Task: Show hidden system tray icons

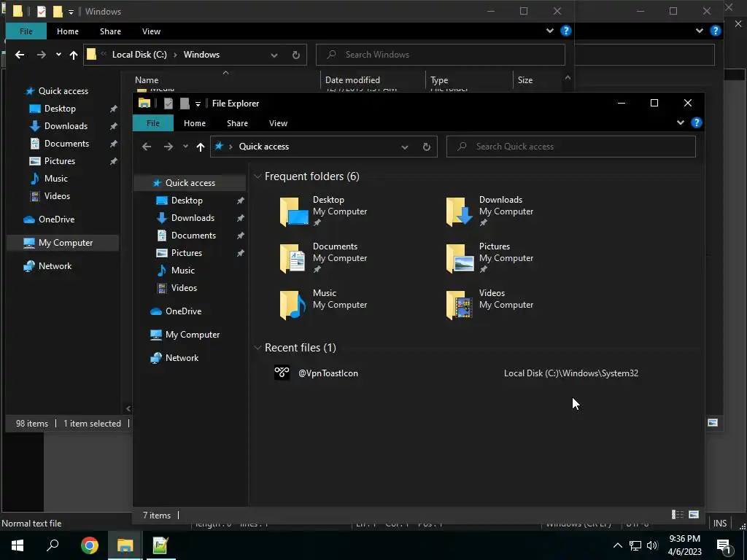Action: [x=617, y=545]
